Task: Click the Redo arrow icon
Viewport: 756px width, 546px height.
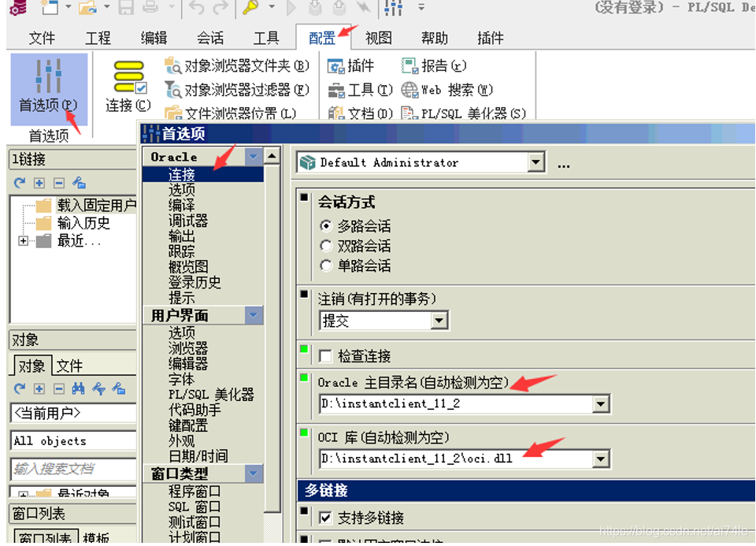Action: point(220,7)
